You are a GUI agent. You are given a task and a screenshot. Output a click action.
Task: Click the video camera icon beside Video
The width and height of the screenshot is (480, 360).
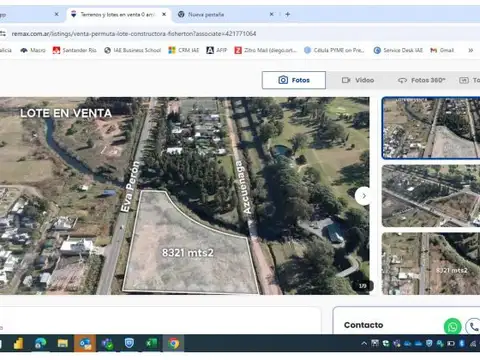click(346, 80)
